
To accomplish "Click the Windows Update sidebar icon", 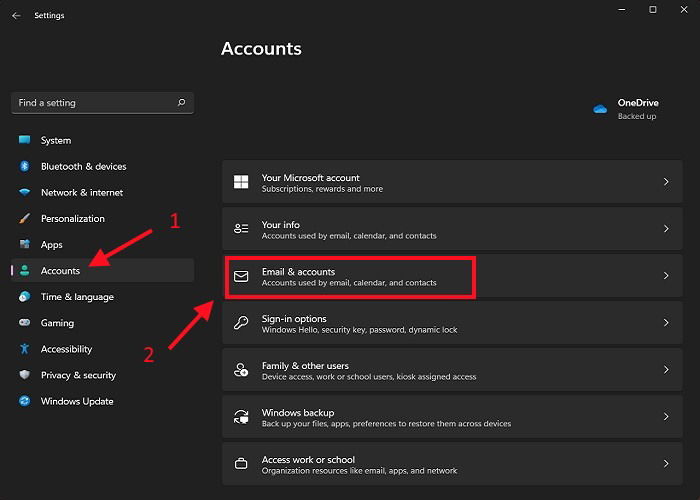I will (25, 401).
